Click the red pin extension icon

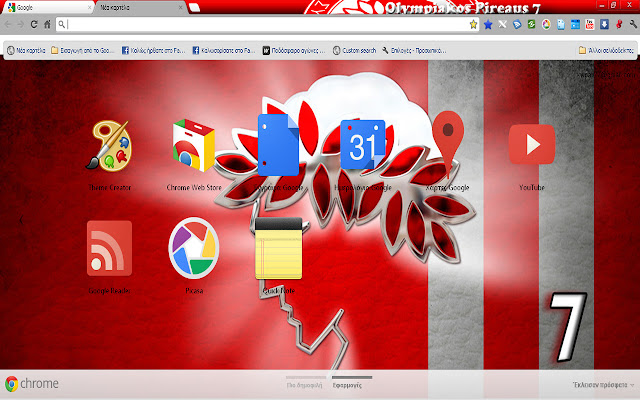(x=619, y=24)
